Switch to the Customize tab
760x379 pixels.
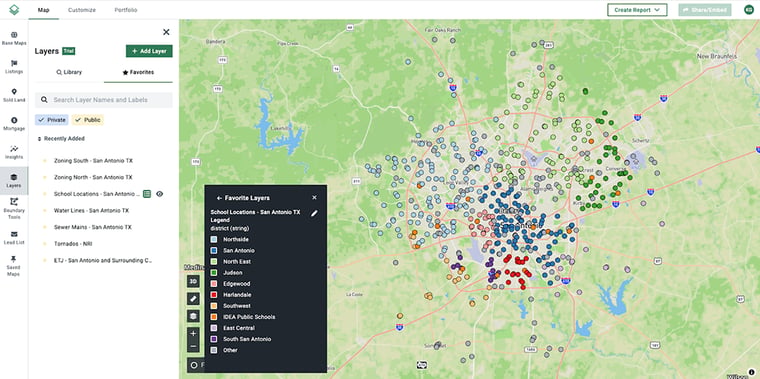coord(81,10)
